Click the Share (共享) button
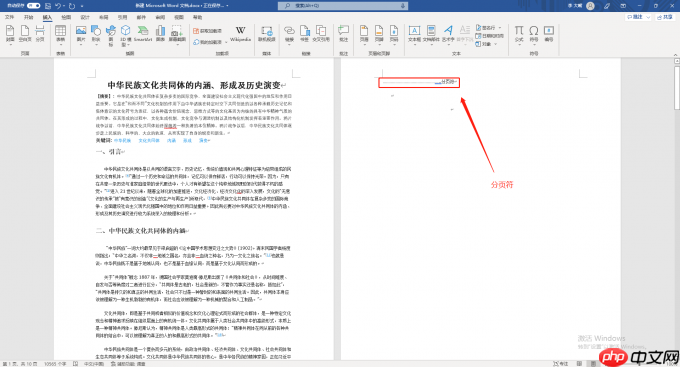Image resolution: width=680 pixels, height=367 pixels. 665,17
